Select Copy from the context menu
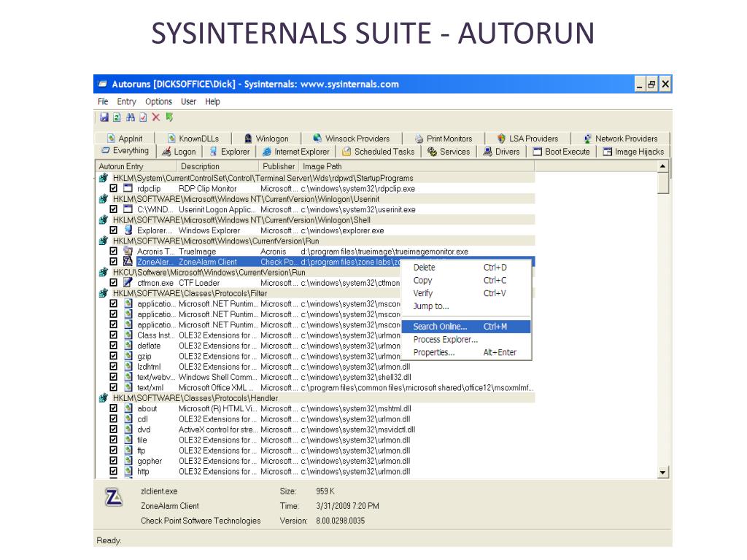The image size is (747, 560). 466,280
